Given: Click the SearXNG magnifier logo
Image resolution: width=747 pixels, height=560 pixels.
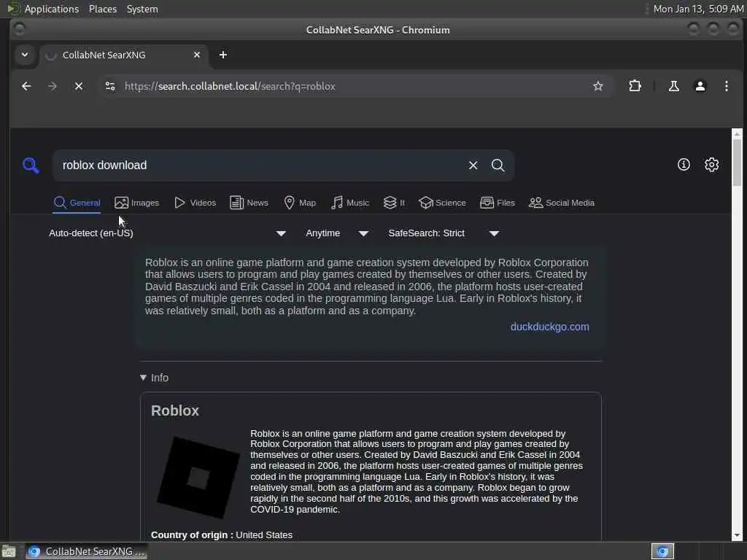Looking at the screenshot, I should pyautogui.click(x=31, y=166).
